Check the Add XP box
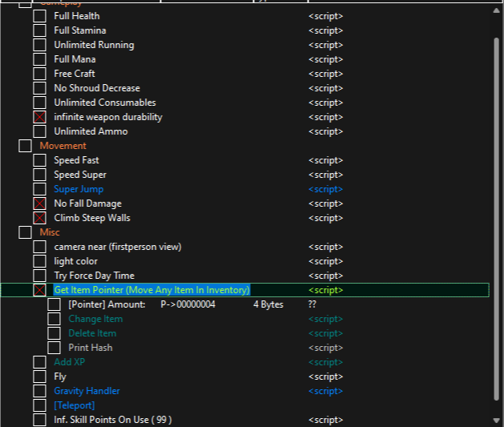The height and width of the screenshot is (427, 504). [39, 362]
